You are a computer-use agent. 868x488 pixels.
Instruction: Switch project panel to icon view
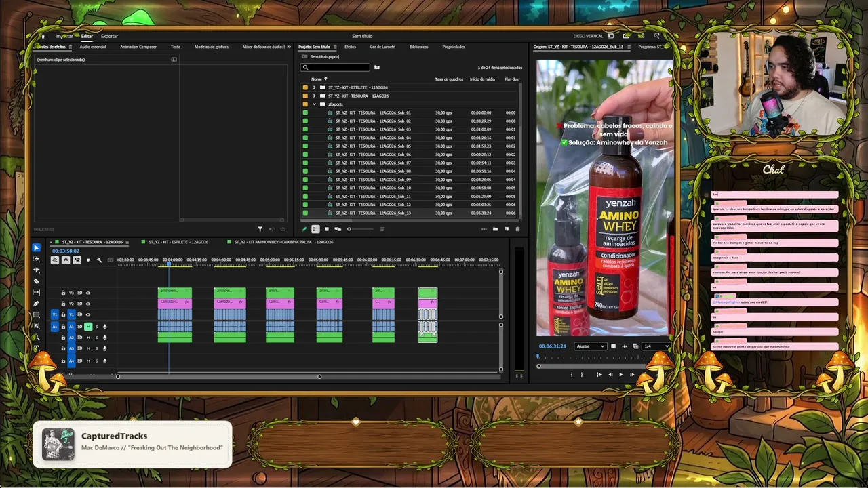click(x=326, y=229)
